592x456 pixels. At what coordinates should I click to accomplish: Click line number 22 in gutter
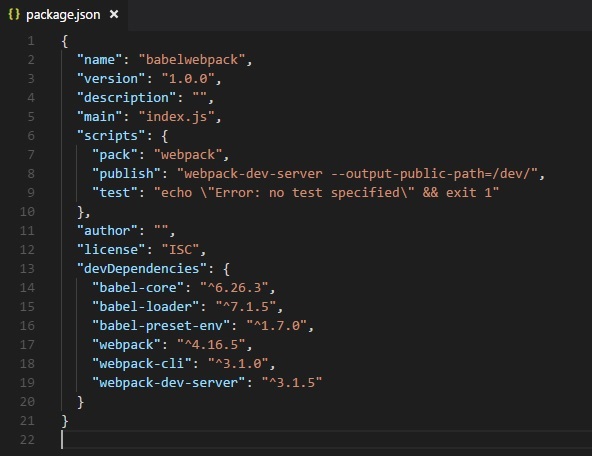click(27, 439)
